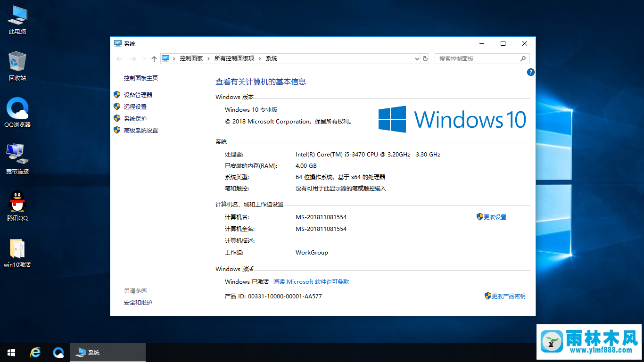
Task: Open 设备管理器 in the sidebar
Action: 138,95
